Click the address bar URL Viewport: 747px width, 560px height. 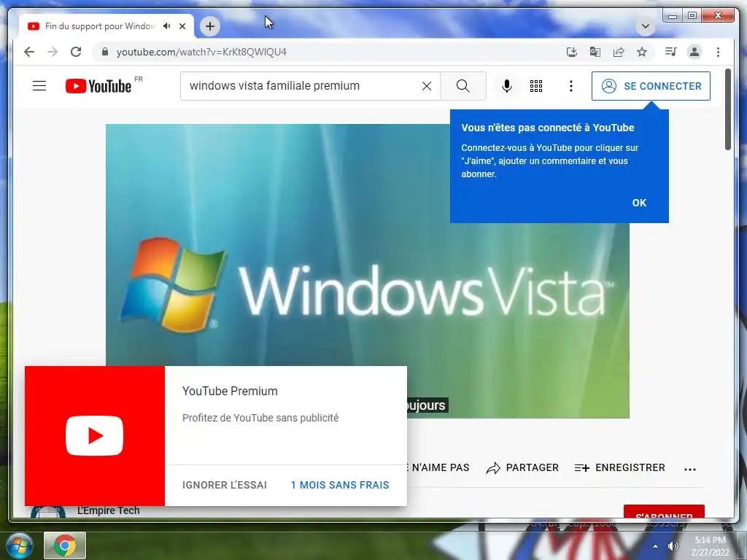click(201, 52)
